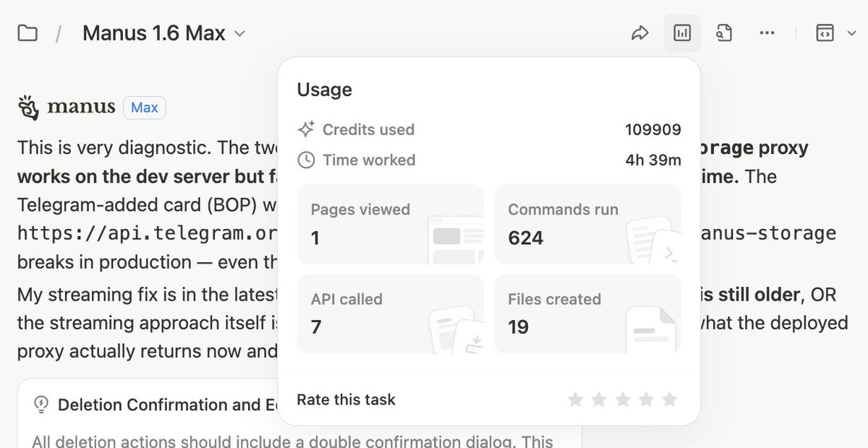Image resolution: width=868 pixels, height=448 pixels.
Task: Click the manus hand logo
Action: click(28, 108)
